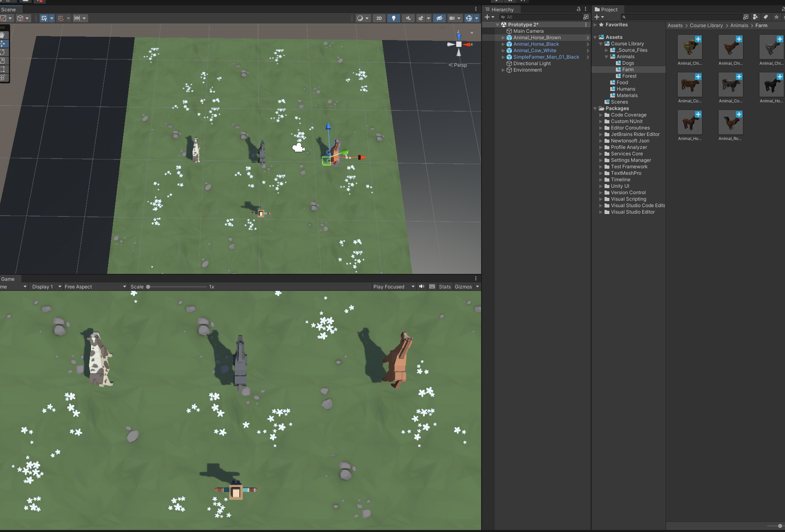Click the Move tool icon
This screenshot has height=532, width=785.
(2, 43)
